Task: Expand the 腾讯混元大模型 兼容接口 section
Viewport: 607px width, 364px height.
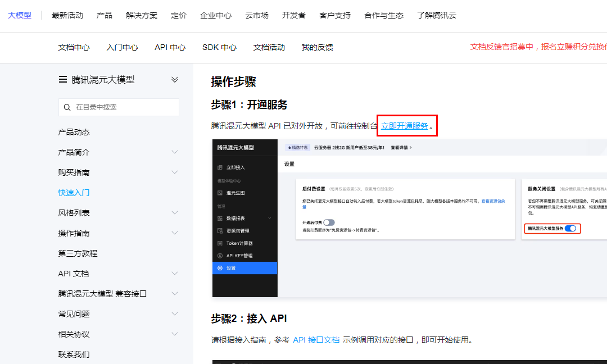Action: point(175,294)
